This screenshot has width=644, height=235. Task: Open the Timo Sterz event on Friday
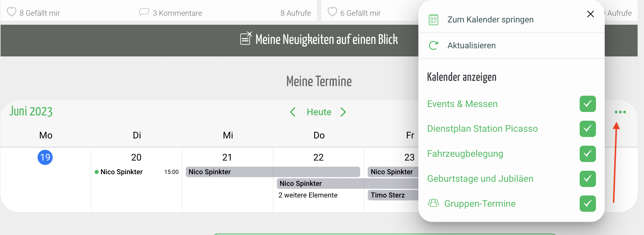tap(393, 195)
